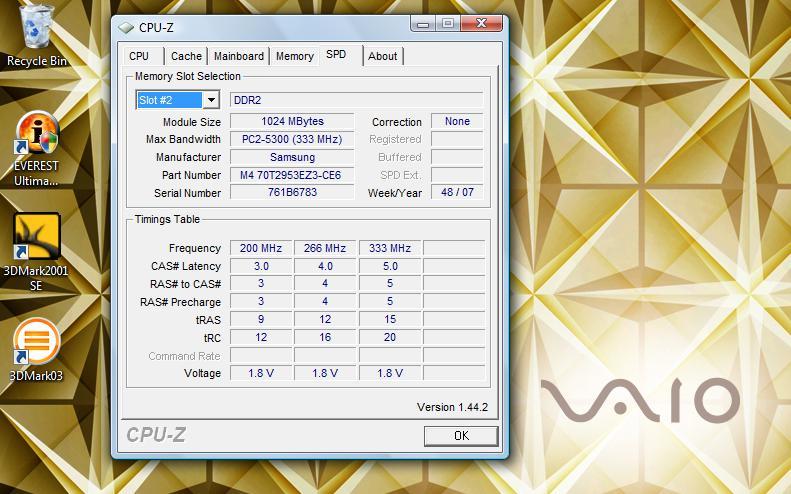Click the tRAS value 9
The height and width of the screenshot is (494, 791).
(261, 319)
